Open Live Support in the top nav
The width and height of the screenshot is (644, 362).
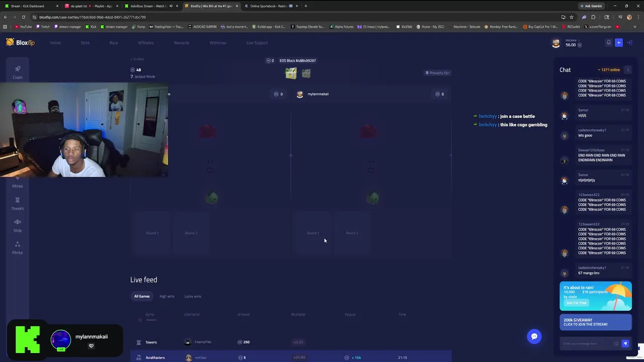(x=257, y=43)
